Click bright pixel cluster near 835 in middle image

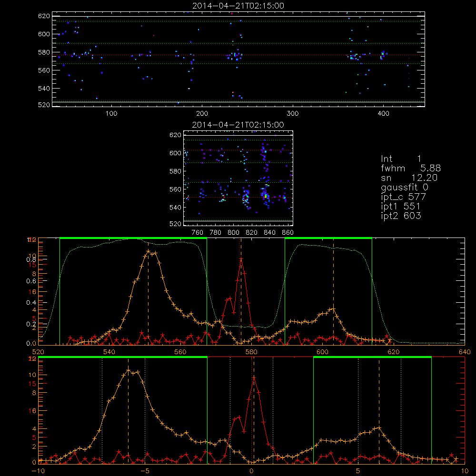click(x=265, y=194)
